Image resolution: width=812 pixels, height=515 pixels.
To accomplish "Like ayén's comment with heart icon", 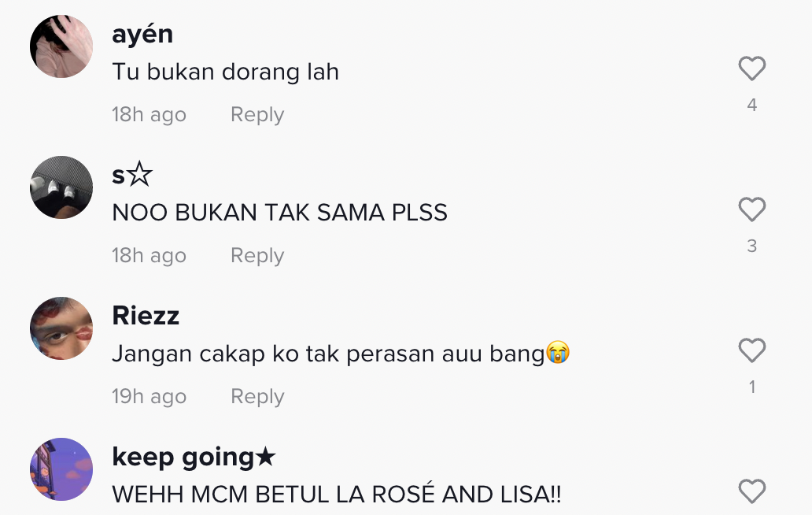I will [752, 69].
